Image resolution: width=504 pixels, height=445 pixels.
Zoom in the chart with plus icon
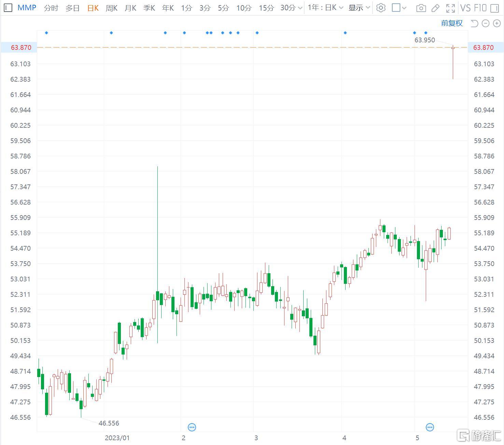point(496,23)
